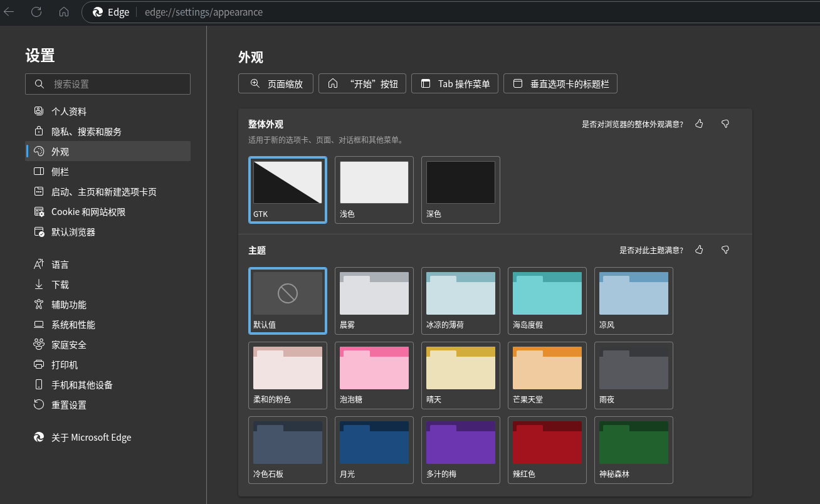Jump to "开始"按钮 section

click(362, 83)
